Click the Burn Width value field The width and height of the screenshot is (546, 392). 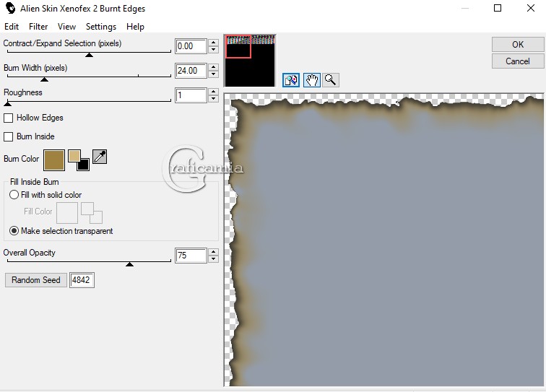tap(191, 71)
